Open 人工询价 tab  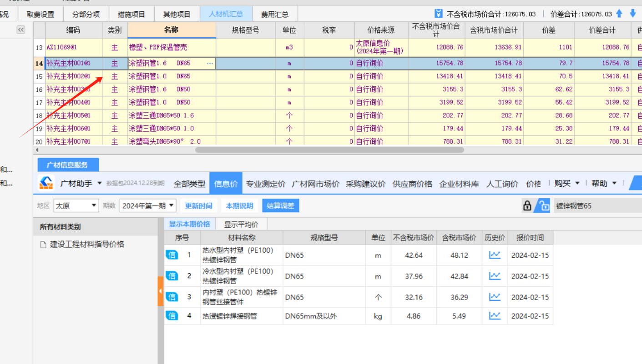tap(502, 184)
